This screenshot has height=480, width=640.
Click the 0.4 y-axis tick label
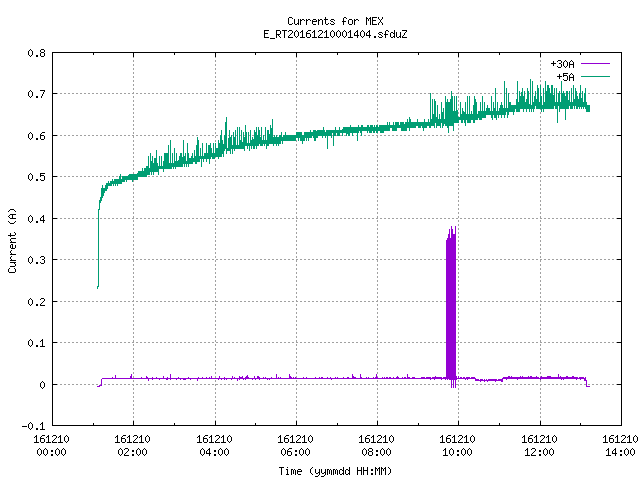point(36,219)
